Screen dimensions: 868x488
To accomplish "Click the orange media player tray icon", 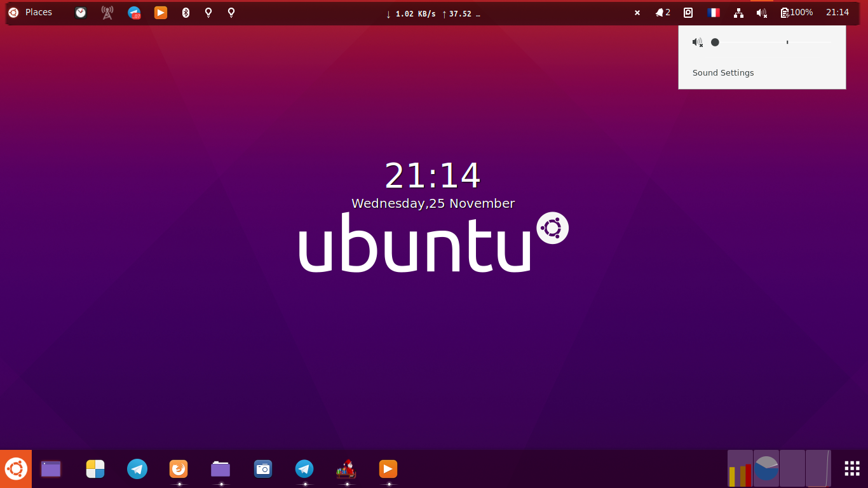I will point(161,13).
